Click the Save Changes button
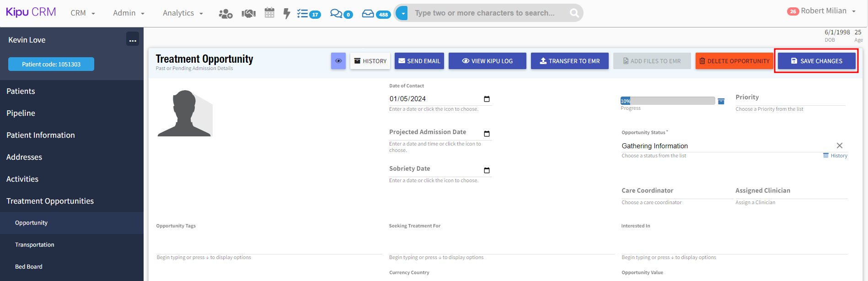The image size is (868, 281). click(x=816, y=61)
